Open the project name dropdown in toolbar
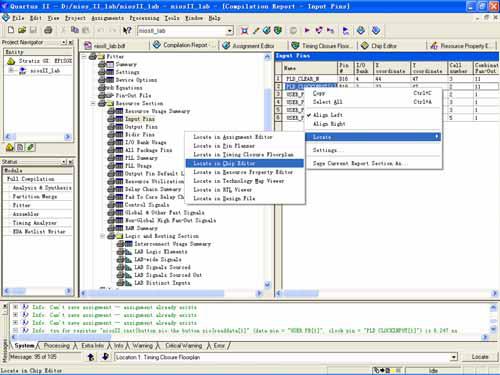 point(229,31)
